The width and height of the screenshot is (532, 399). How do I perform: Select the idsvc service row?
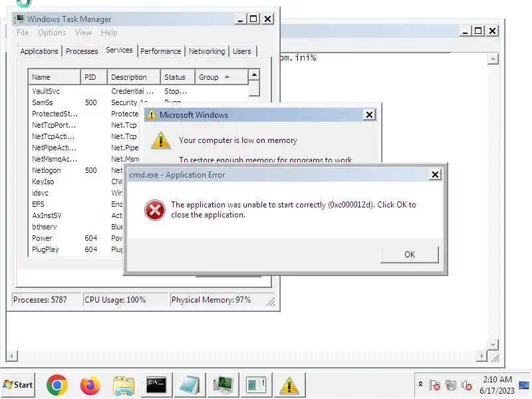pyautogui.click(x=76, y=193)
